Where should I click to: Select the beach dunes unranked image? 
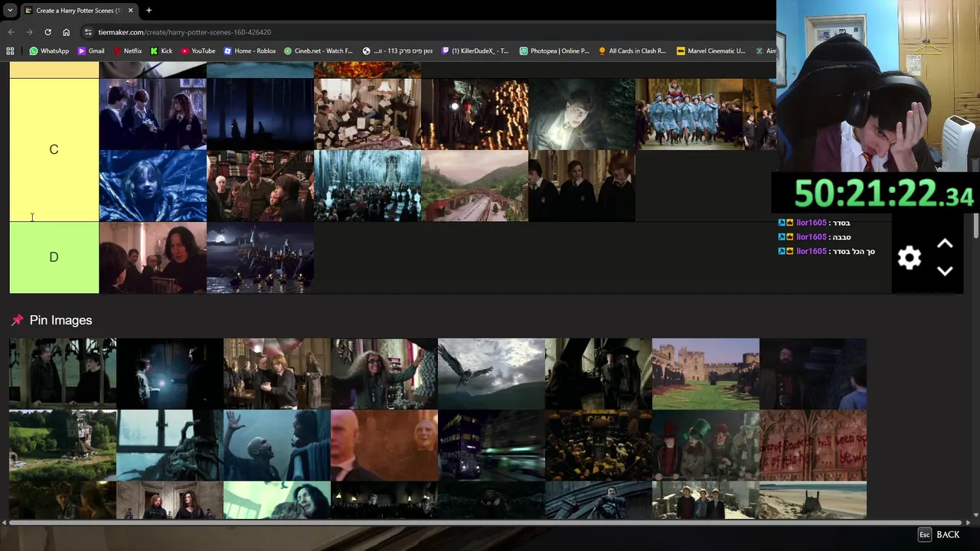813,500
